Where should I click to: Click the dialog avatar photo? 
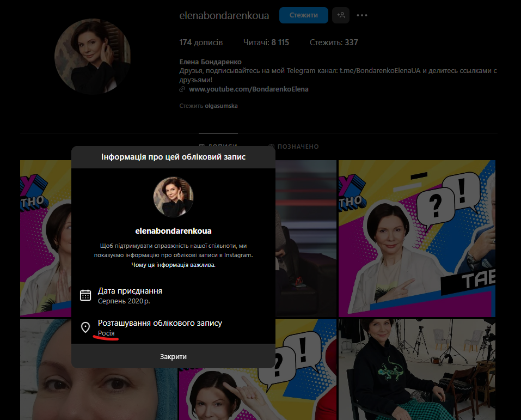(x=173, y=197)
